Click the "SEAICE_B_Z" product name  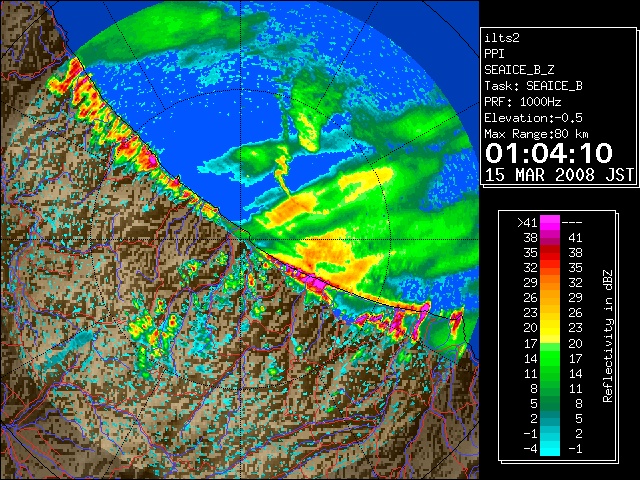[x=519, y=70]
